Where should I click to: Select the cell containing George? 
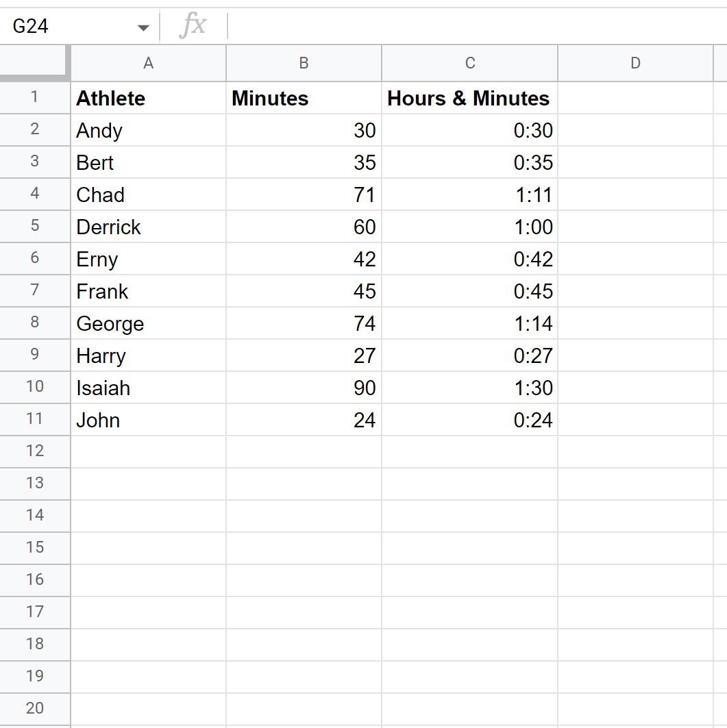point(148,323)
